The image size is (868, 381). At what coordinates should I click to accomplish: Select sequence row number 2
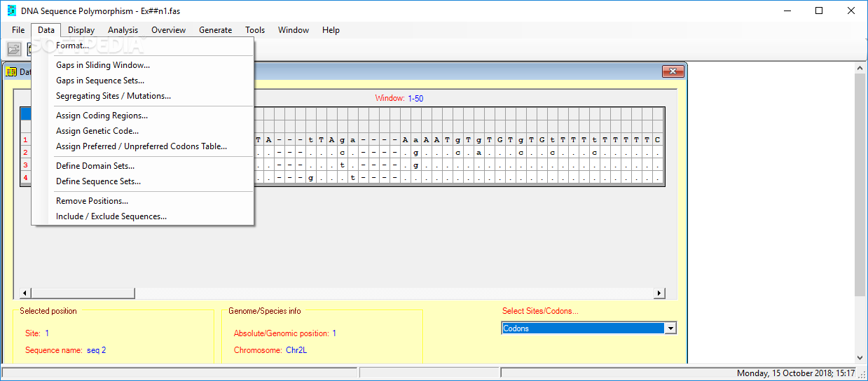coord(25,153)
